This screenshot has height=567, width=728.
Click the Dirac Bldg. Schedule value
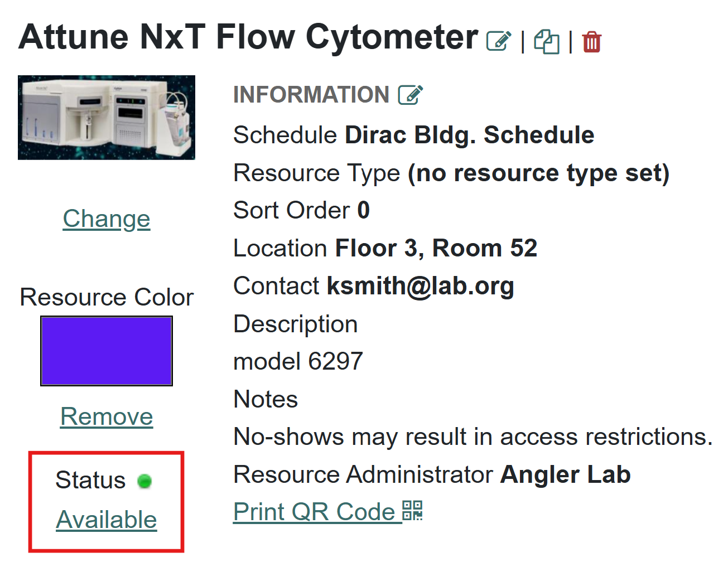tap(469, 135)
